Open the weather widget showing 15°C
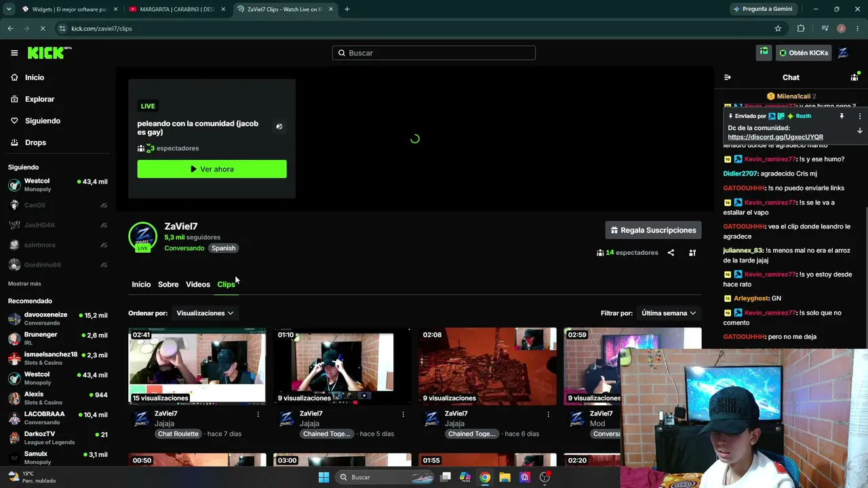Screen dimensions: 868x488 point(31,477)
